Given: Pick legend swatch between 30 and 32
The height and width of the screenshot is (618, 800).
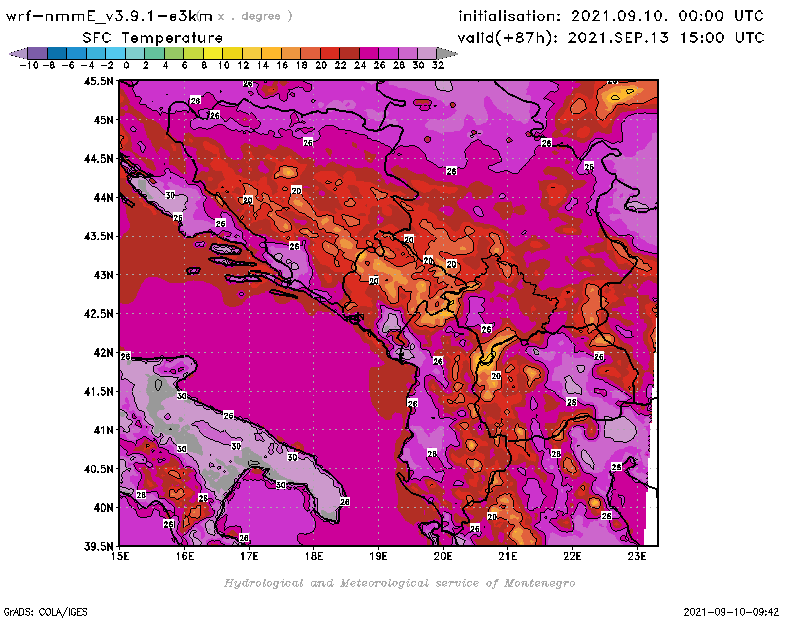Looking at the screenshot, I should point(427,53).
